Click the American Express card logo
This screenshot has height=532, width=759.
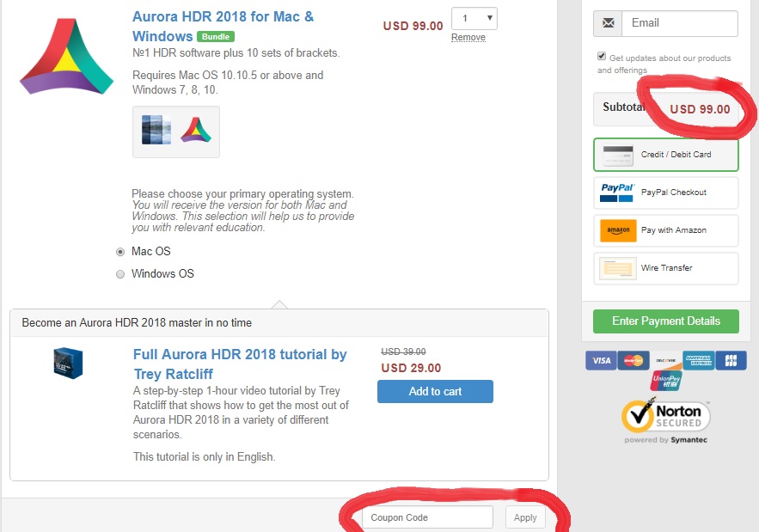tap(698, 361)
